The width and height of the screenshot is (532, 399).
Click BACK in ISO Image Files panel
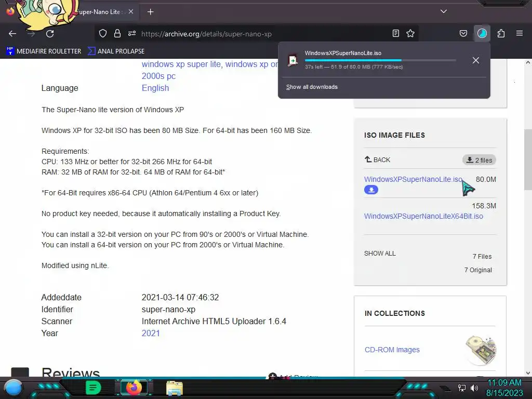377,160
